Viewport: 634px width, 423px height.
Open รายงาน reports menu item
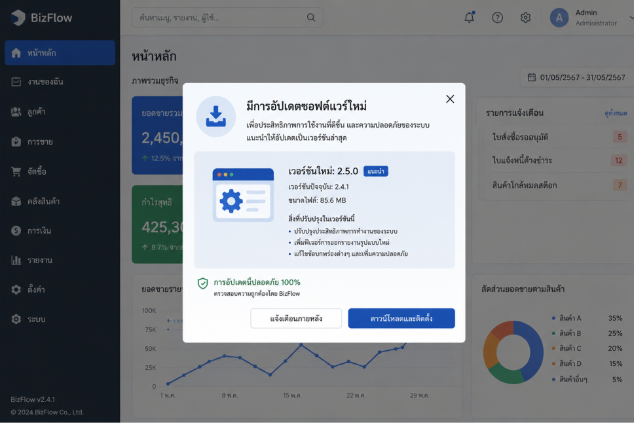point(60,260)
